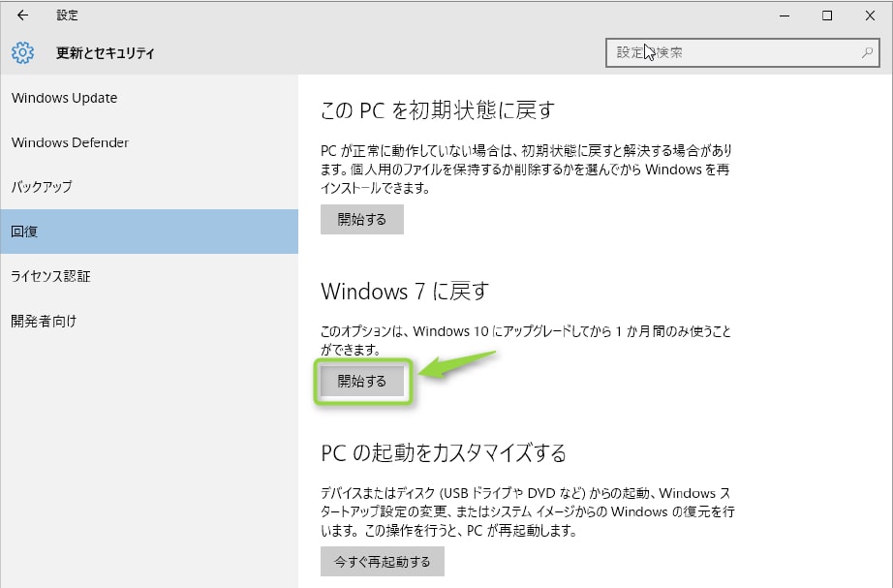Maximize the settings window
Image resolution: width=893 pixels, height=588 pixels.
coord(826,15)
